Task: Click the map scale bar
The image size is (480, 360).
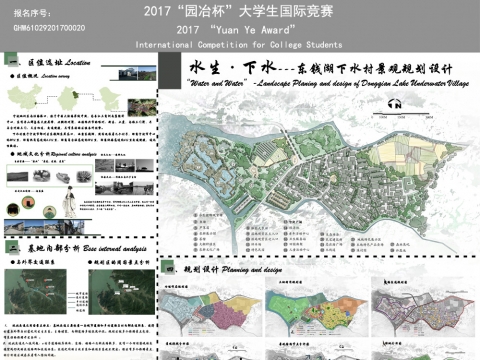Action: (x=402, y=115)
